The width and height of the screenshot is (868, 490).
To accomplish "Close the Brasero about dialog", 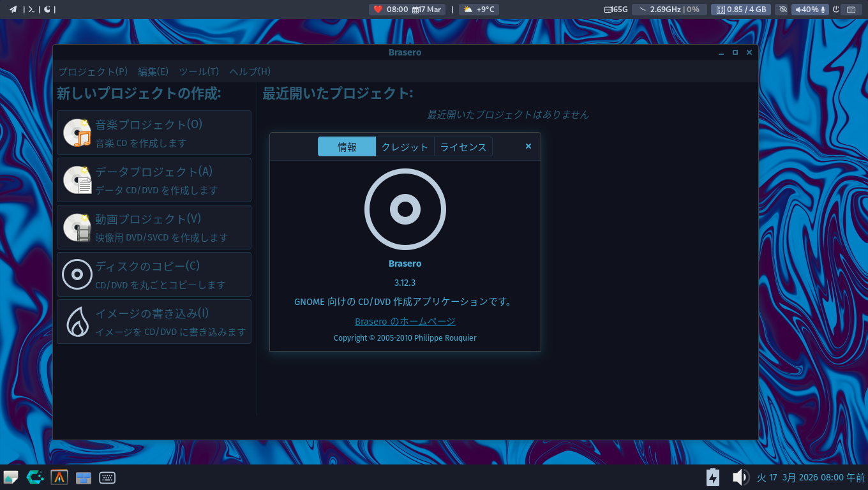I will [x=528, y=146].
